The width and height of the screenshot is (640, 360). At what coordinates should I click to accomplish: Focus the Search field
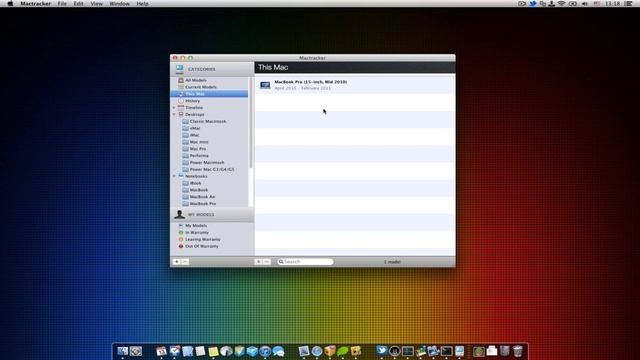(x=305, y=262)
